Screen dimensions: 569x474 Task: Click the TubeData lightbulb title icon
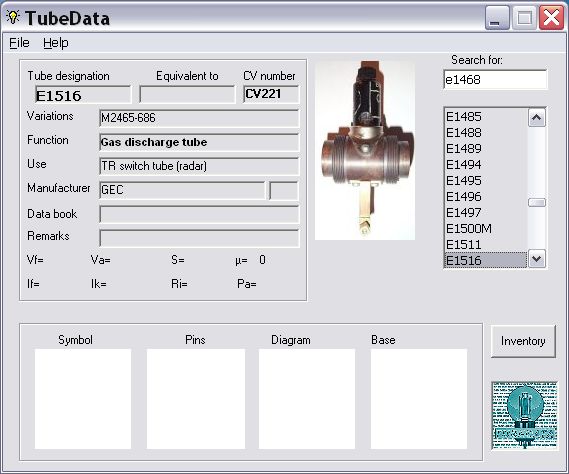[x=13, y=17]
